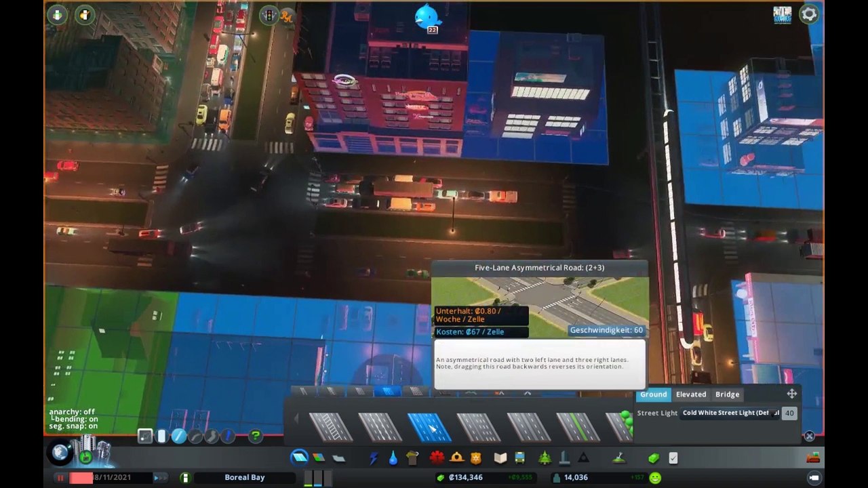Open game settings gear icon
Image resolution: width=868 pixels, height=488 pixels.
(809, 14)
